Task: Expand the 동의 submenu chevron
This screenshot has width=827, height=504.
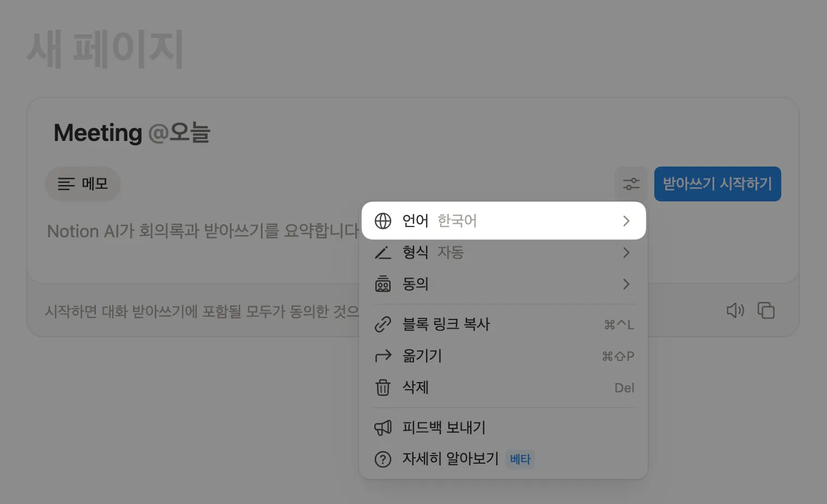Action: tap(626, 284)
